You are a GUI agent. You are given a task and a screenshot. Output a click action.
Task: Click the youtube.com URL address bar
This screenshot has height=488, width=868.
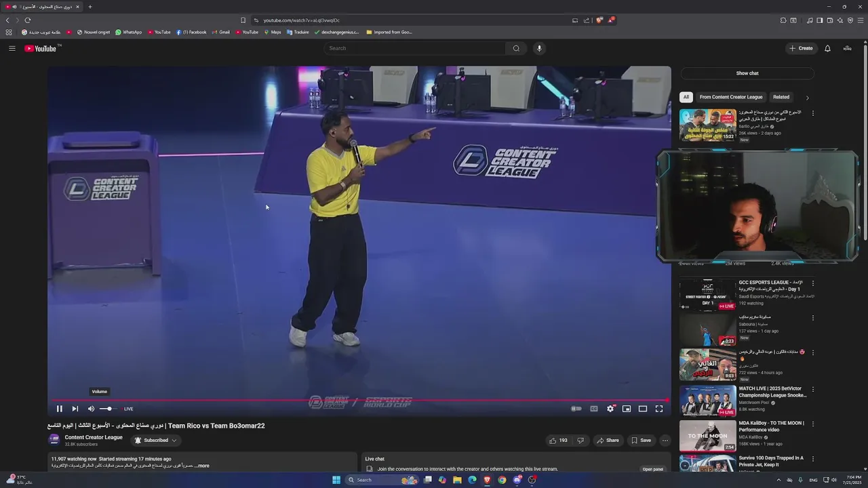pos(302,20)
